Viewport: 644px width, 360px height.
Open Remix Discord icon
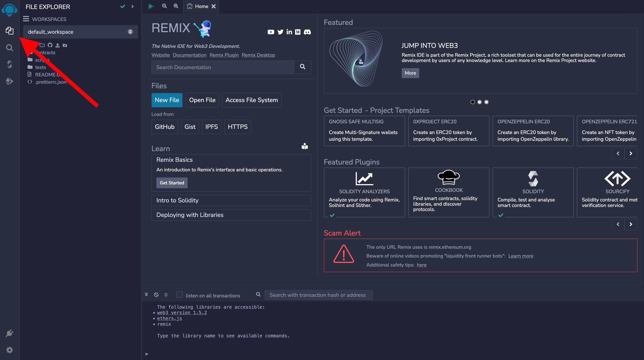(x=307, y=32)
